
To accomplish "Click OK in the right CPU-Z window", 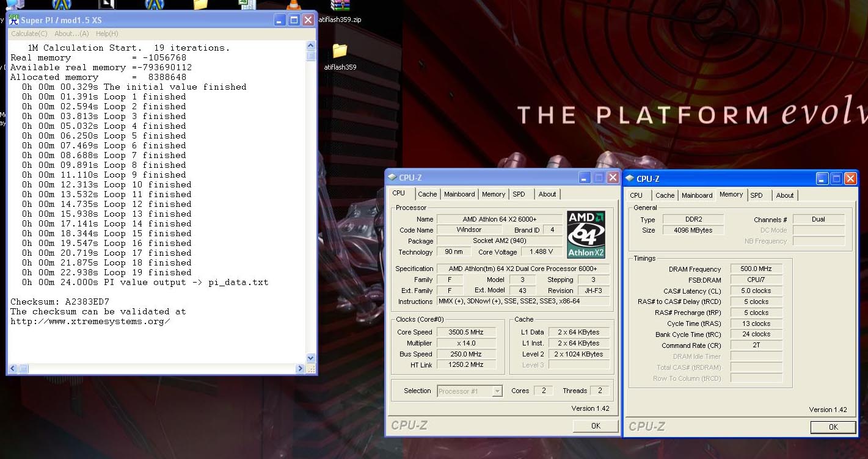I will click(833, 427).
